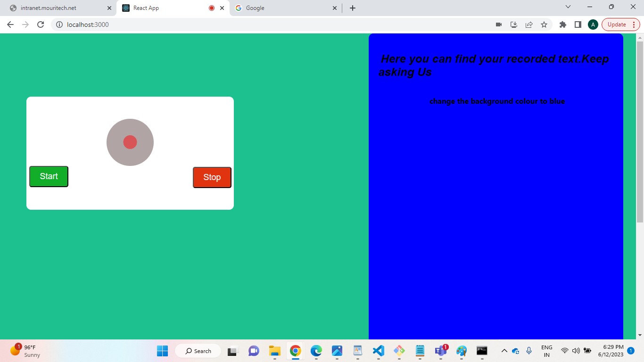
Task: Expand the tab search dropdown chevron
Action: 568,7
